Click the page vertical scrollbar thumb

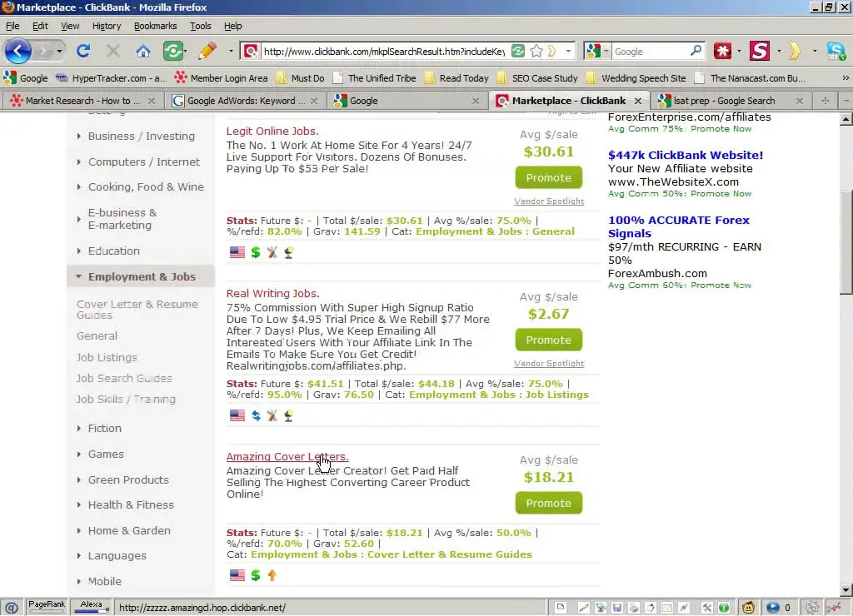click(846, 242)
